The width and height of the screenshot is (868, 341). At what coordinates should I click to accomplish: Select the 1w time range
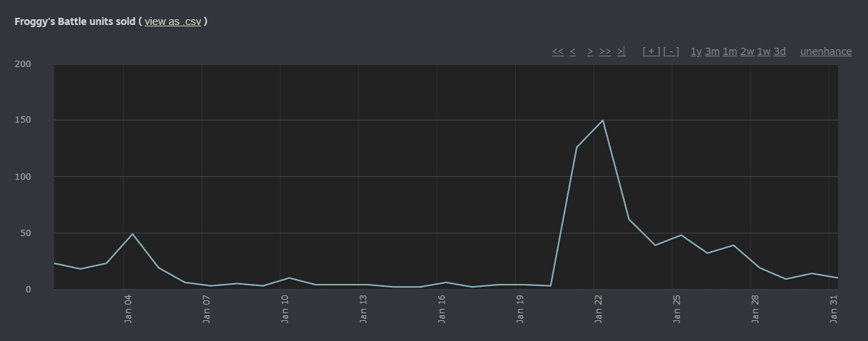764,51
